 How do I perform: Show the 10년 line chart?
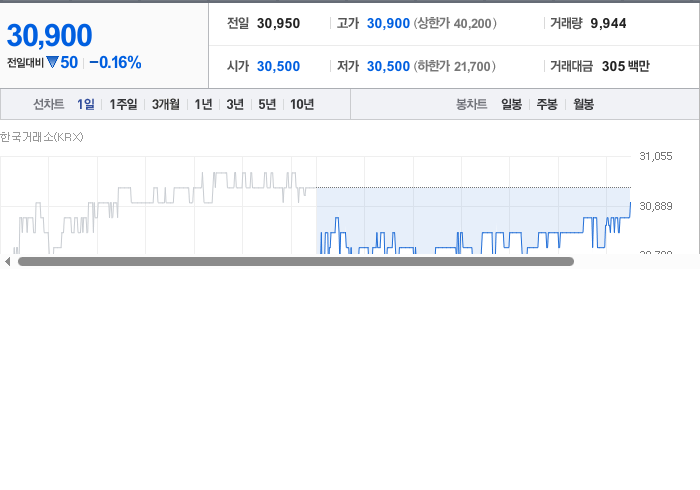(x=302, y=104)
